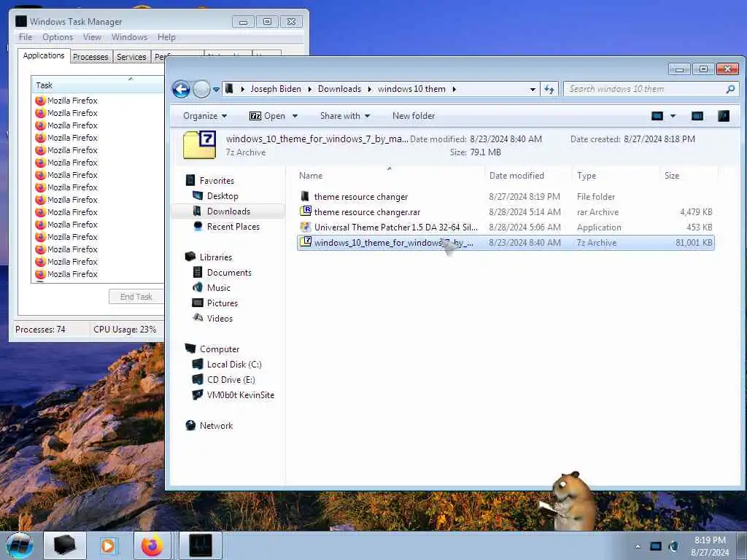Click the volume speaker tray icon
The image size is (747, 560).
click(x=673, y=546)
